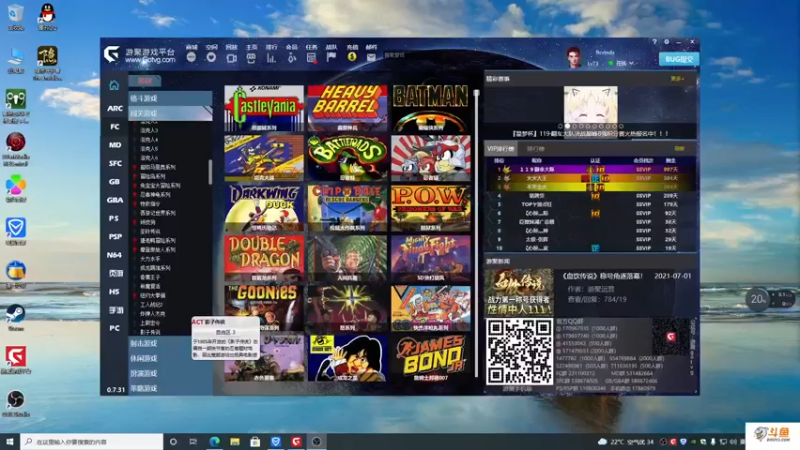Open File Explorer from the taskbar
Viewport: 800px width, 450px height.
pos(235,441)
